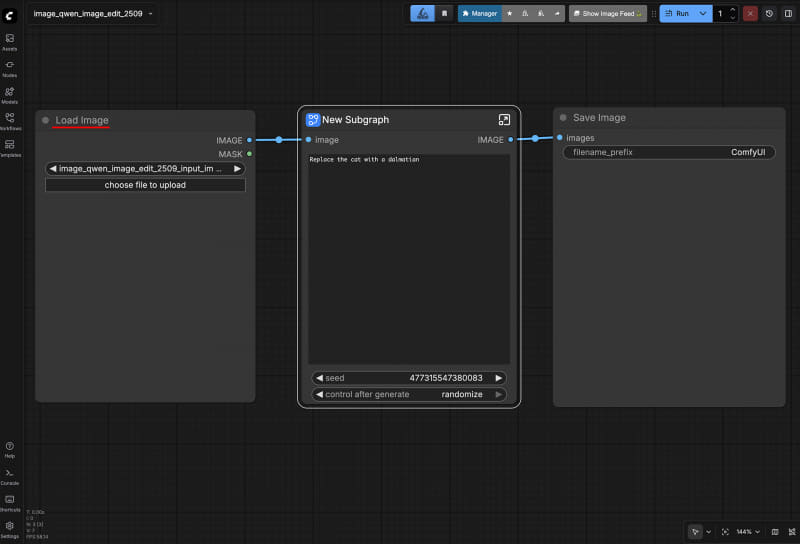Select next control after generate option
The width and height of the screenshot is (800, 544).
[x=498, y=394]
